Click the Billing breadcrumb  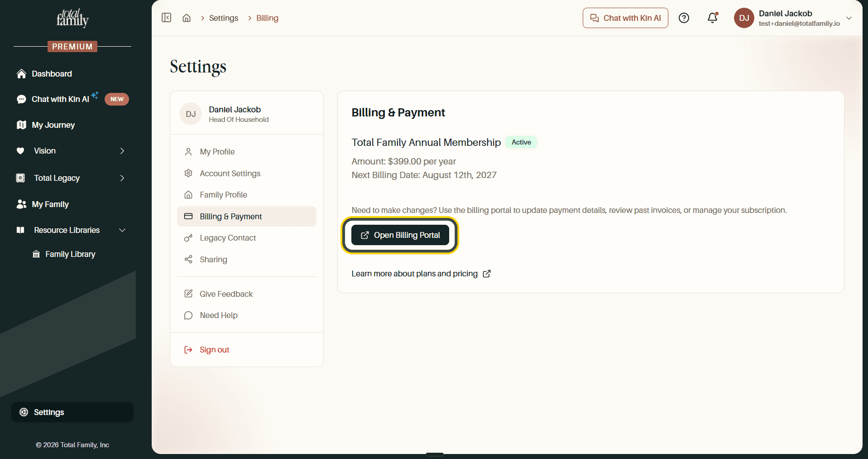[x=267, y=18]
